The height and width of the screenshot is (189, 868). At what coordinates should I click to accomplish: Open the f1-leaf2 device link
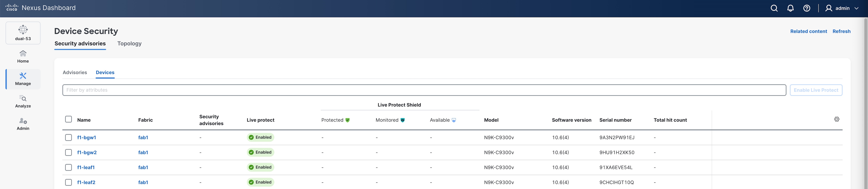86,182
